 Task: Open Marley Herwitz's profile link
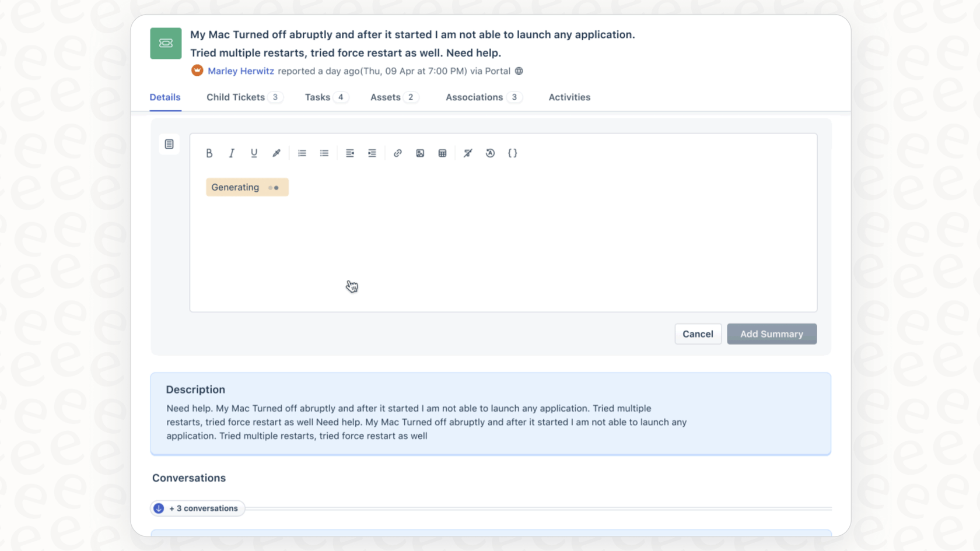241,71
